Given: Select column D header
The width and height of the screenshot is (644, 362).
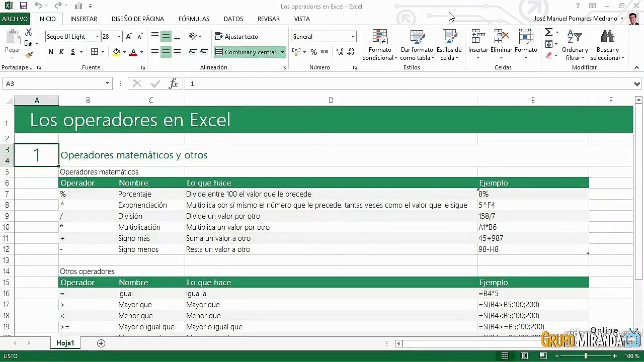Looking at the screenshot, I should pos(331,101).
